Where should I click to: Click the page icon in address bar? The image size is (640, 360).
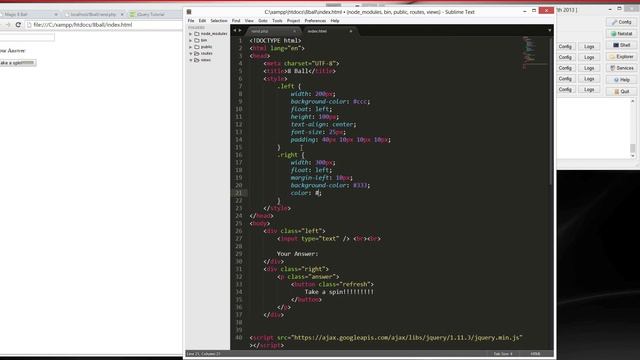(29, 25)
